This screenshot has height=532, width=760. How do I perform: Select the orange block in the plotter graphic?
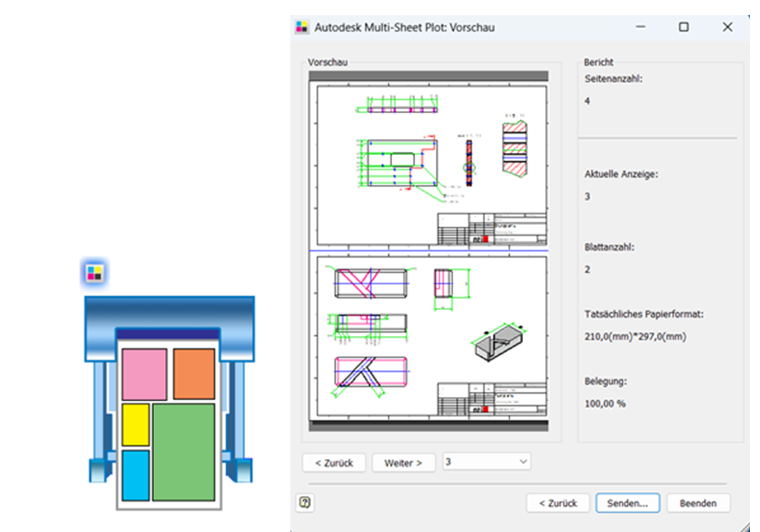point(194,373)
